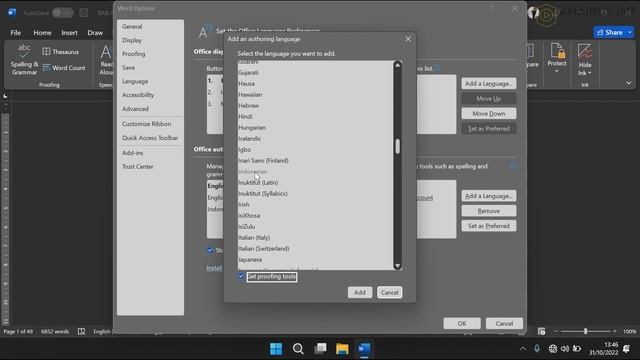
Task: Open notifications bell icon
Action: coord(627,349)
